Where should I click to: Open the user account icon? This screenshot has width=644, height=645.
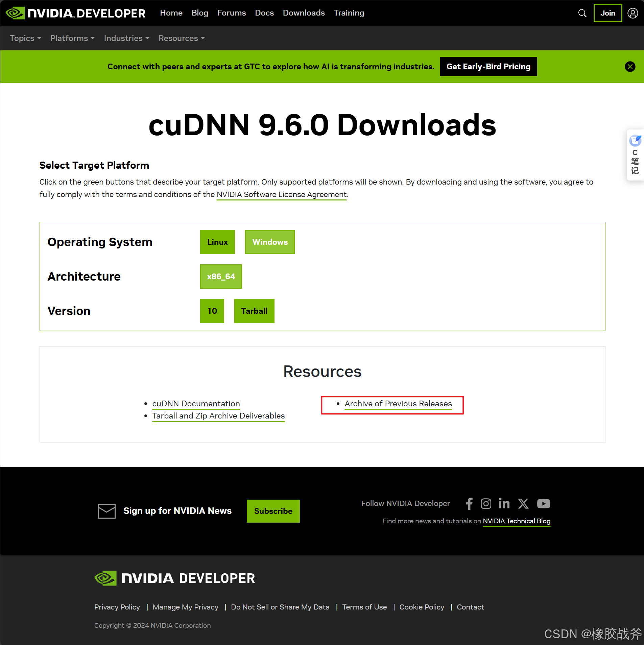pyautogui.click(x=633, y=13)
